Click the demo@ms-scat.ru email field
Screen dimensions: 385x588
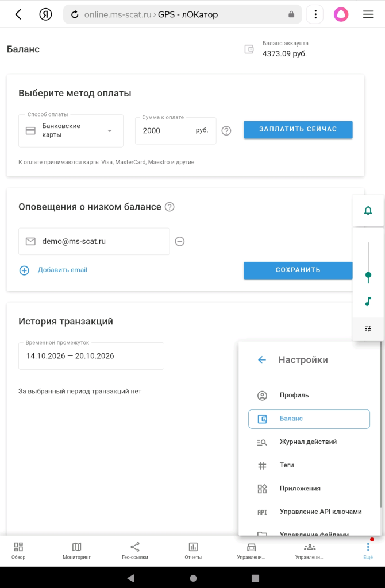94,241
